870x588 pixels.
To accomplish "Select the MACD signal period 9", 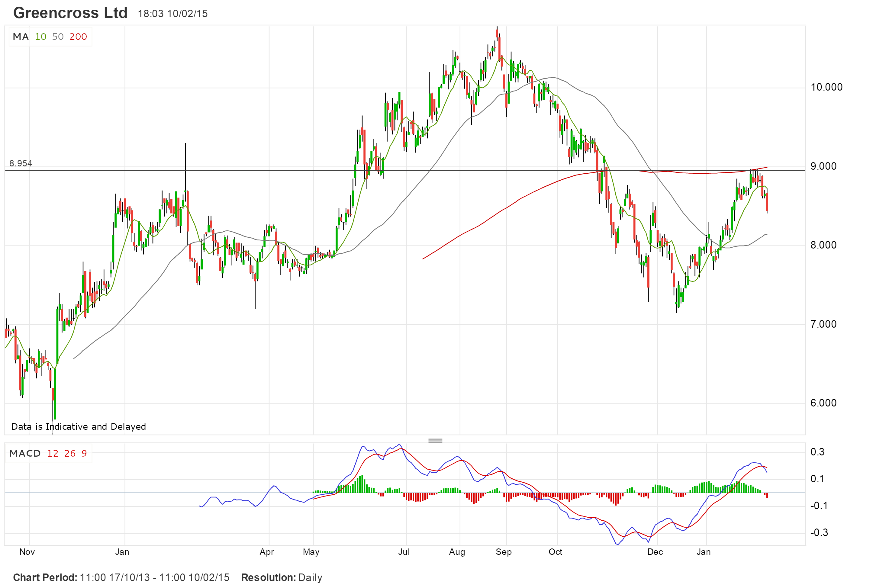I will pyautogui.click(x=84, y=454).
